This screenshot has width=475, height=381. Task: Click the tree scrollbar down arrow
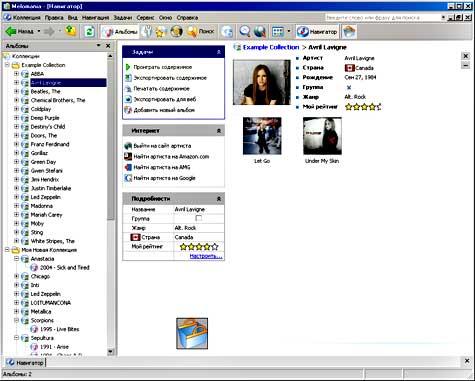click(x=111, y=352)
